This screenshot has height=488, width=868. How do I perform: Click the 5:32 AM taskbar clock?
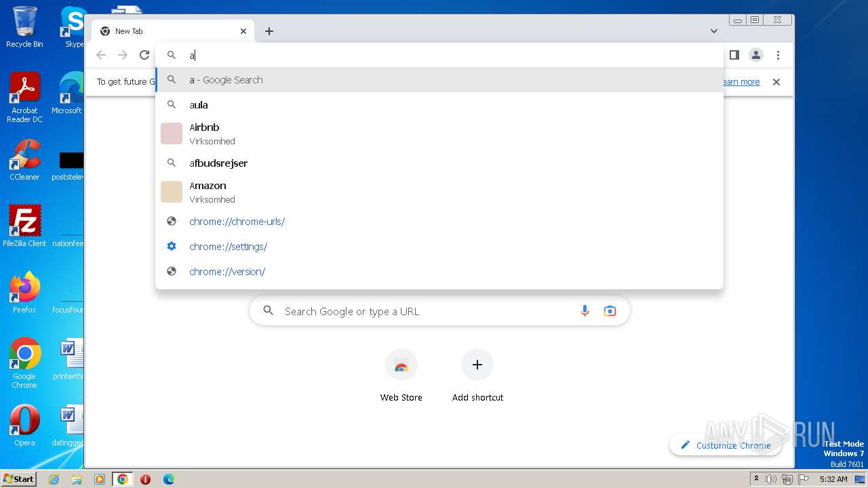coord(833,479)
